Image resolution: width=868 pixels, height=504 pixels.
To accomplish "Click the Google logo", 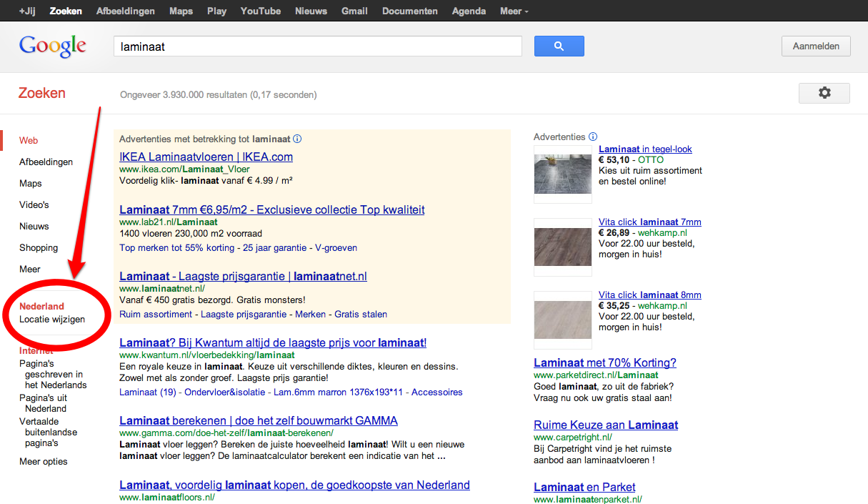I will point(53,46).
